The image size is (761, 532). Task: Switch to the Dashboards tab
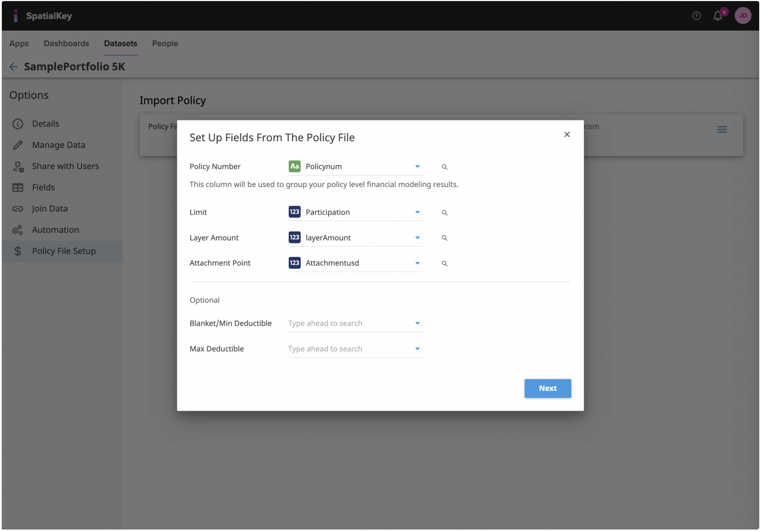[x=66, y=44]
